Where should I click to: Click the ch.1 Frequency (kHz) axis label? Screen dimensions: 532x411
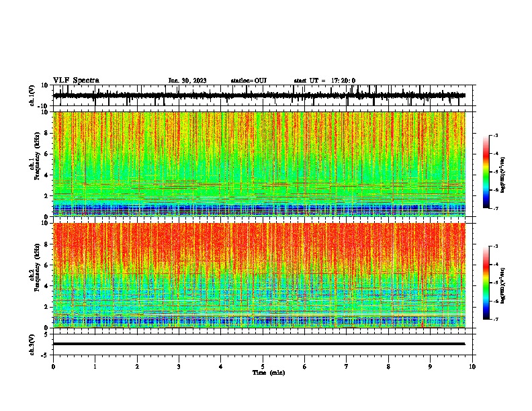tap(36, 156)
